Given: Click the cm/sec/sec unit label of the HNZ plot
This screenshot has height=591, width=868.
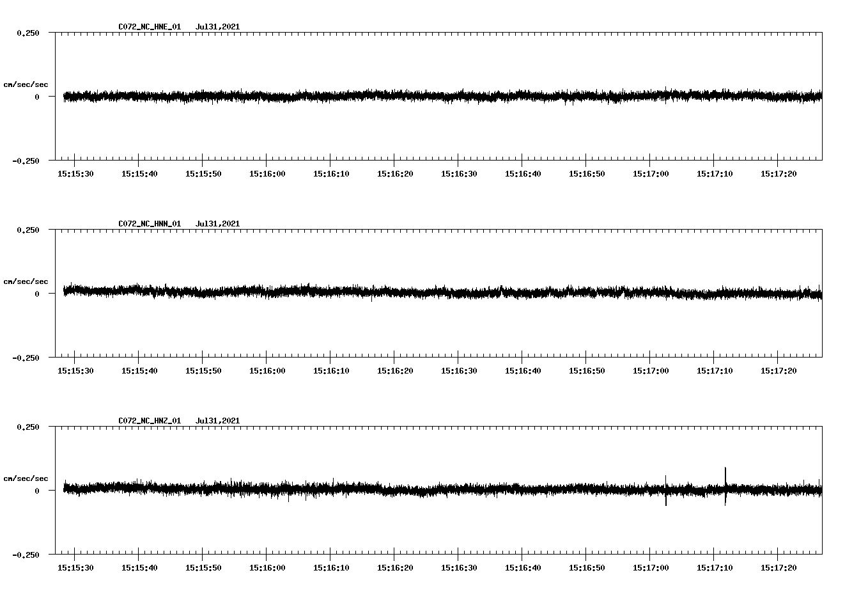Looking at the screenshot, I should coord(26,478).
